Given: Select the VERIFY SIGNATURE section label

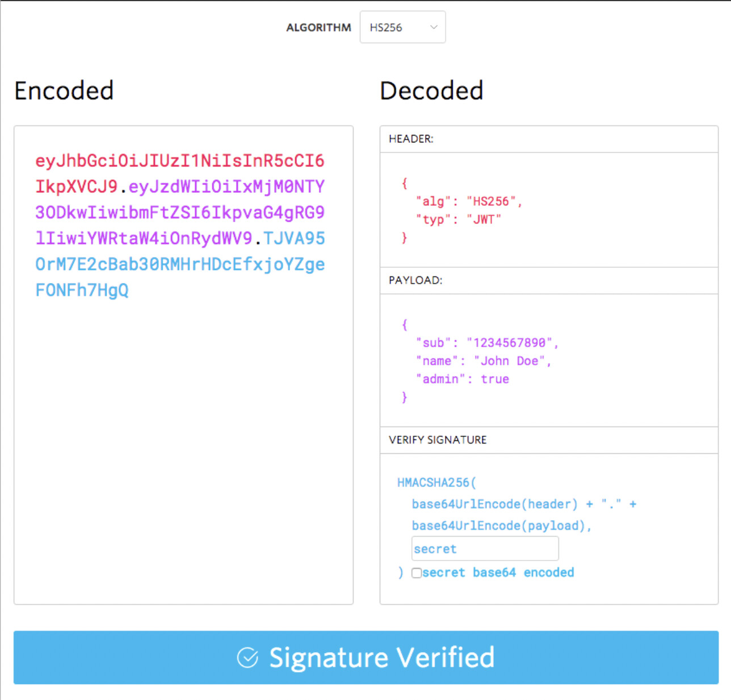Looking at the screenshot, I should (438, 440).
